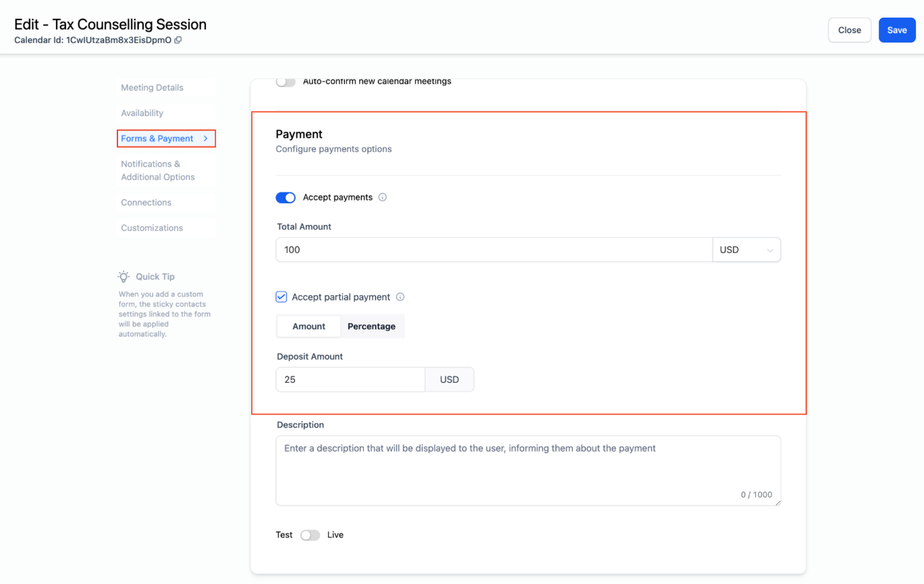Click into the Total Amount field

click(493, 250)
